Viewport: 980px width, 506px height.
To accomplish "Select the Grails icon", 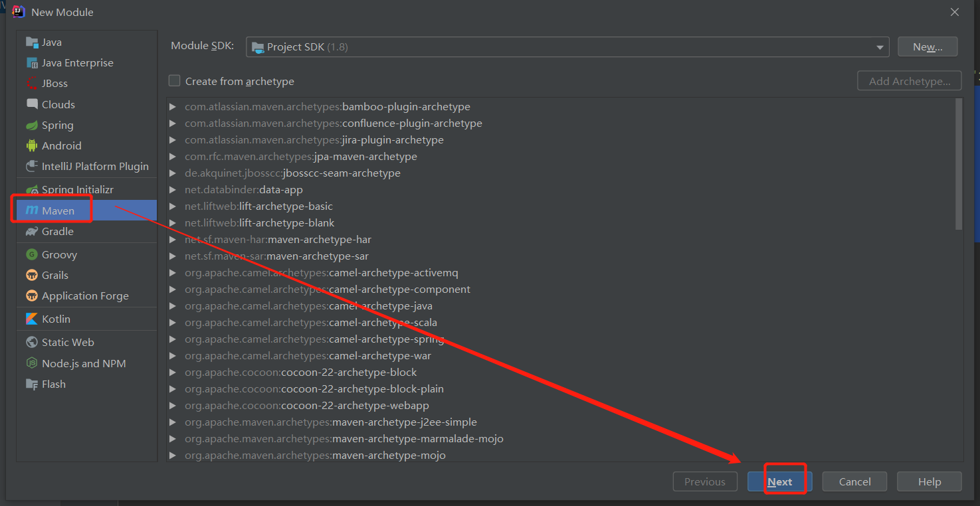I will [32, 276].
